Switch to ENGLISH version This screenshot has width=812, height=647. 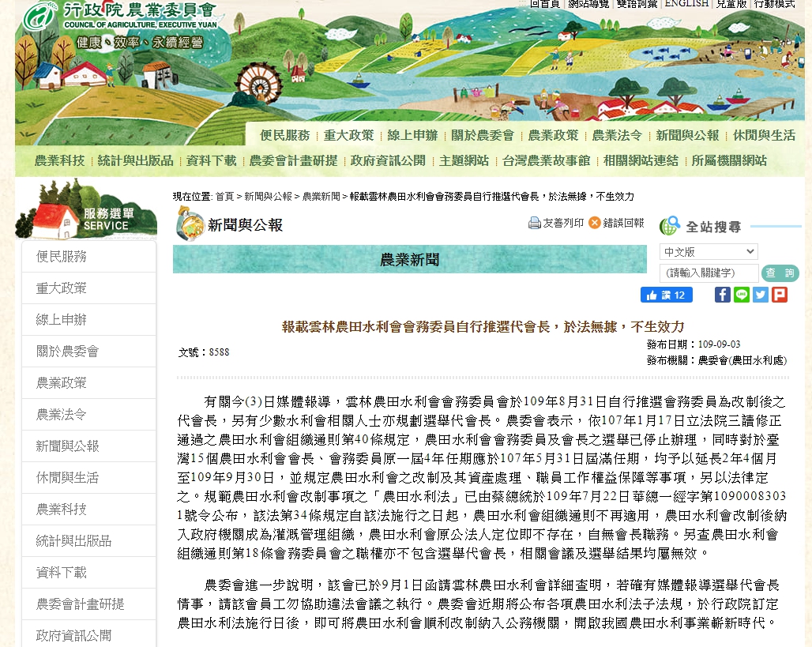tap(686, 4)
